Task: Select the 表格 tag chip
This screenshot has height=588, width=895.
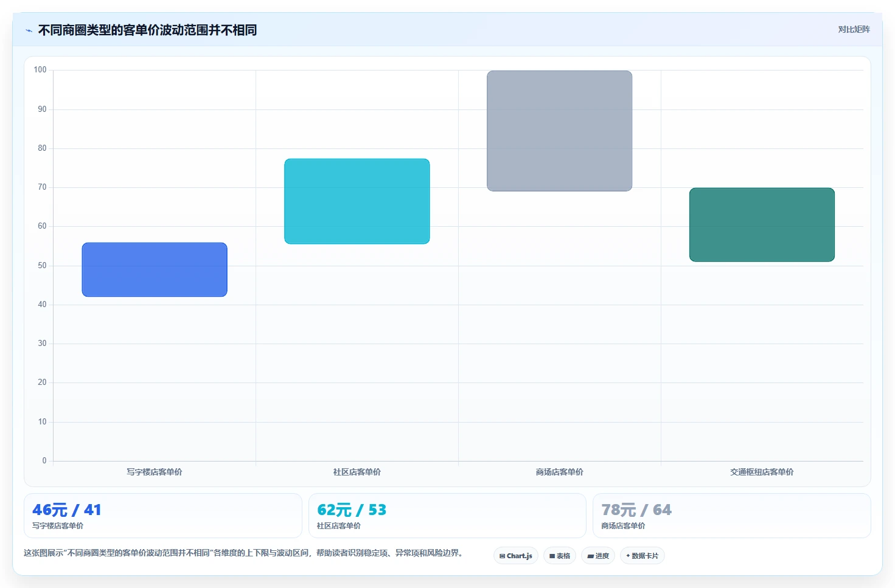Action: (560, 556)
